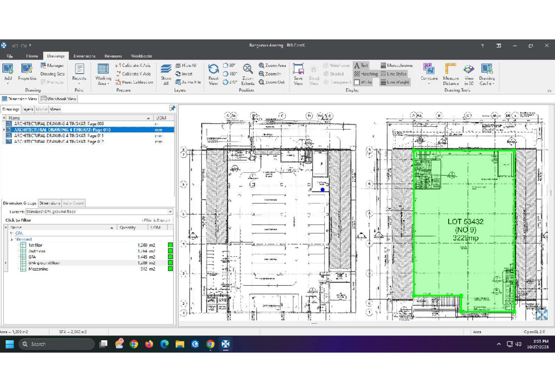Toggle Text display
This screenshot has height=392, width=555.
[x=361, y=66]
